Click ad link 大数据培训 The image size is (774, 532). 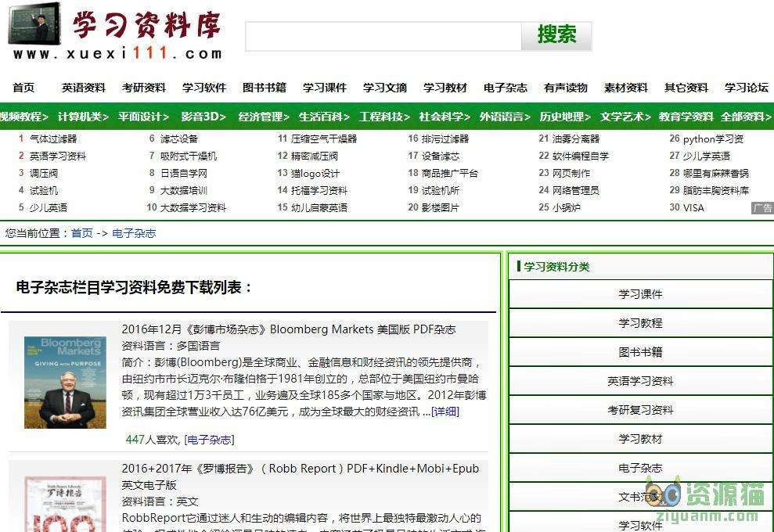184,190
